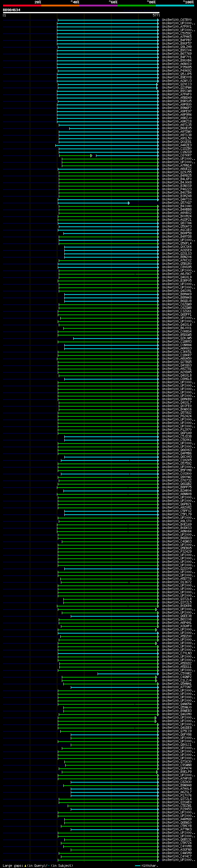Open hit UniRef100_C7YLN3
Viewport: 197px width, 868px height.
(x=176, y=653)
